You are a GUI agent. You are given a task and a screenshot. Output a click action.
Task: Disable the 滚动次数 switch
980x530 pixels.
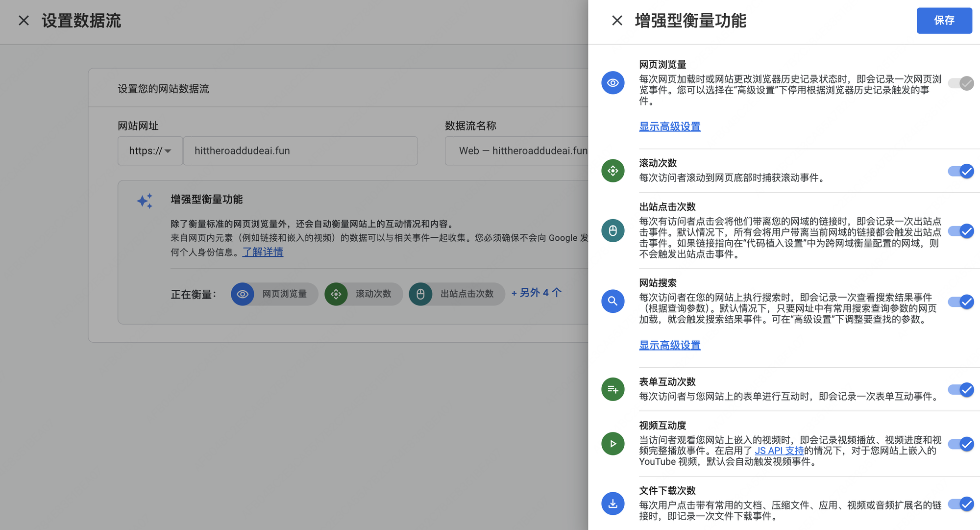(x=961, y=171)
